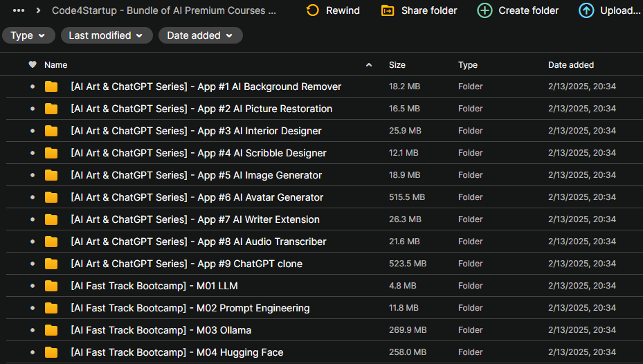Click the Create folder button label

(528, 10)
